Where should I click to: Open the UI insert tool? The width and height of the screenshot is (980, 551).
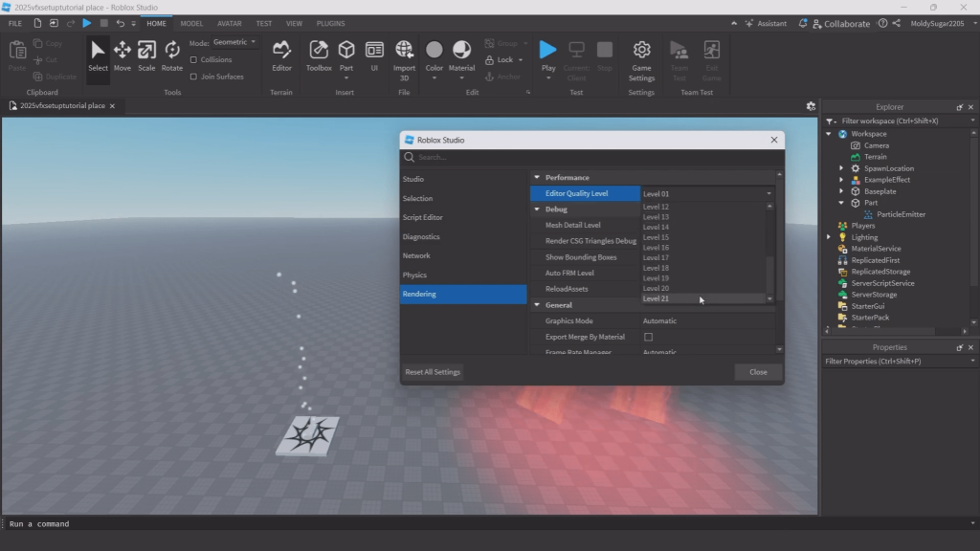(x=374, y=56)
